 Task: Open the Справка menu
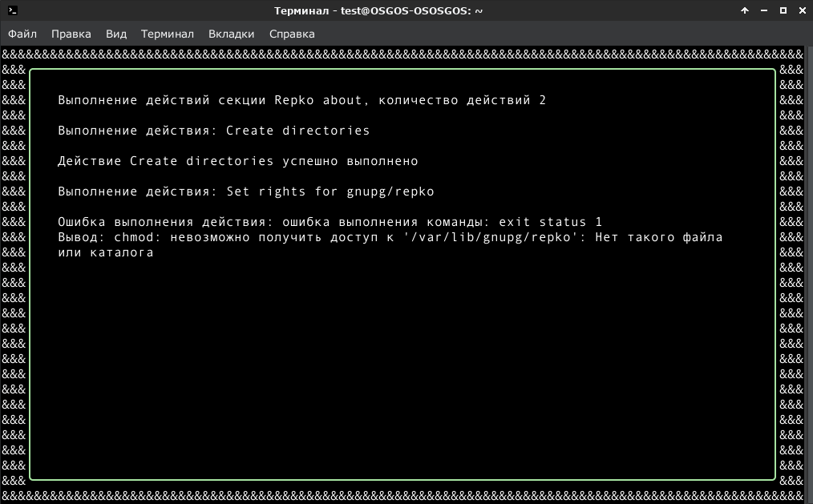pyautogui.click(x=292, y=34)
